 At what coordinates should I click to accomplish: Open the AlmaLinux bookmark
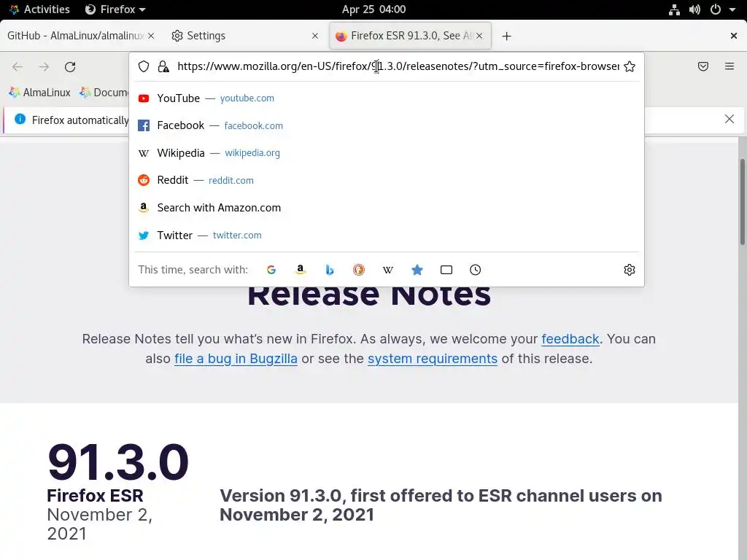[39, 93]
